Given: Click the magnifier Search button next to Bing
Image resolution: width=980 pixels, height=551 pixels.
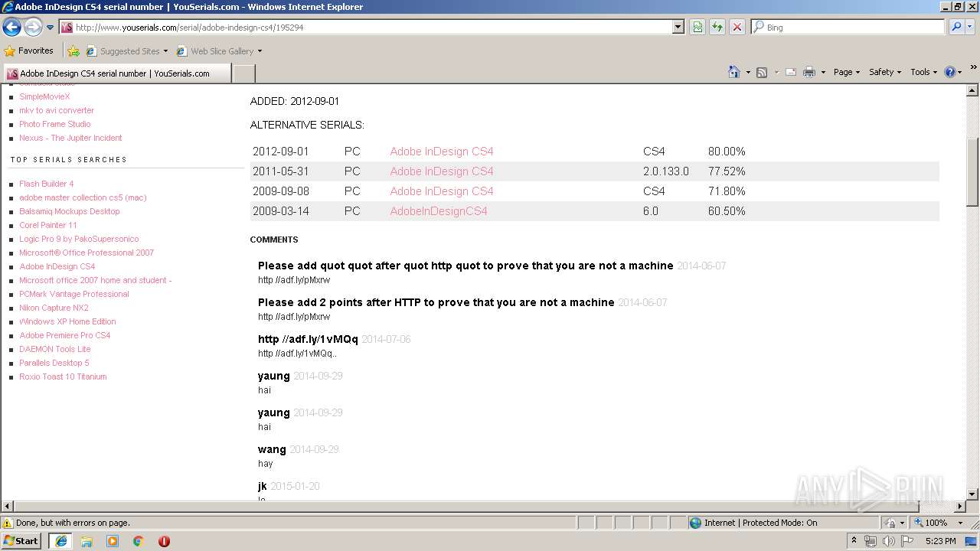Looking at the screenshot, I should (x=955, y=27).
